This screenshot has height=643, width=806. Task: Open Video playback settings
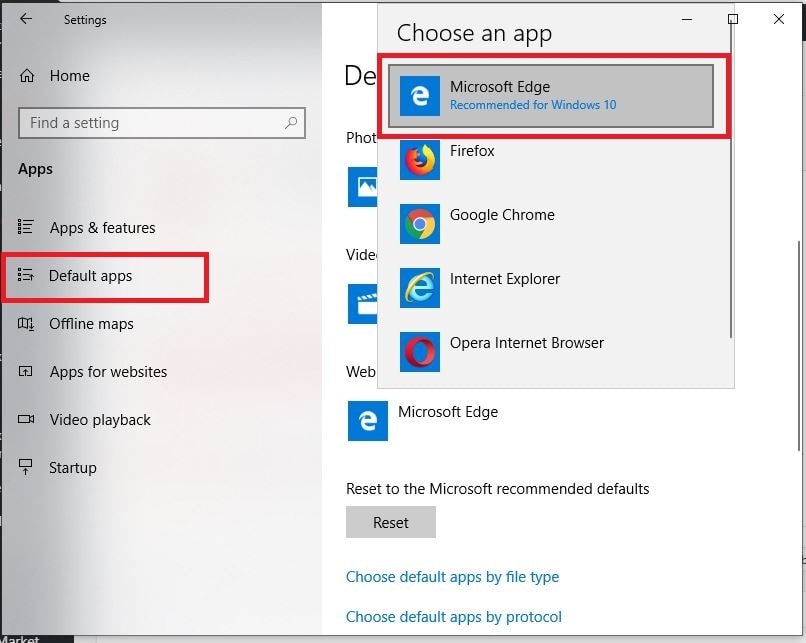click(100, 420)
